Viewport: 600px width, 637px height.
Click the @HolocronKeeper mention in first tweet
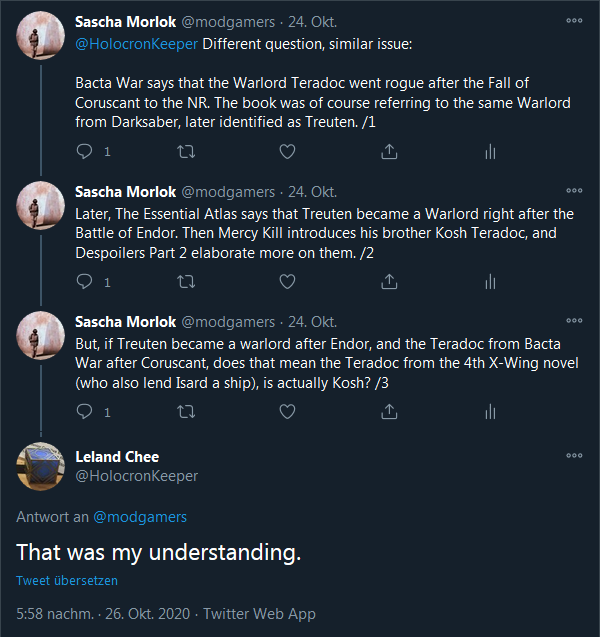136,44
